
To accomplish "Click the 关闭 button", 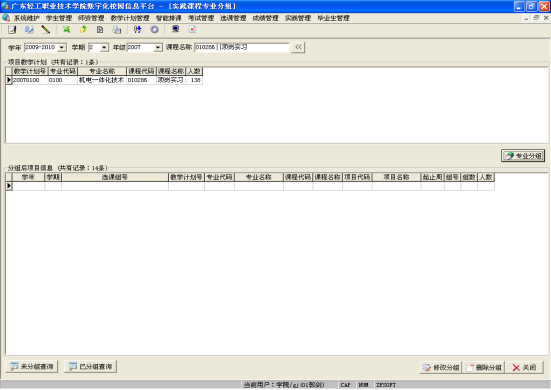I will [524, 368].
